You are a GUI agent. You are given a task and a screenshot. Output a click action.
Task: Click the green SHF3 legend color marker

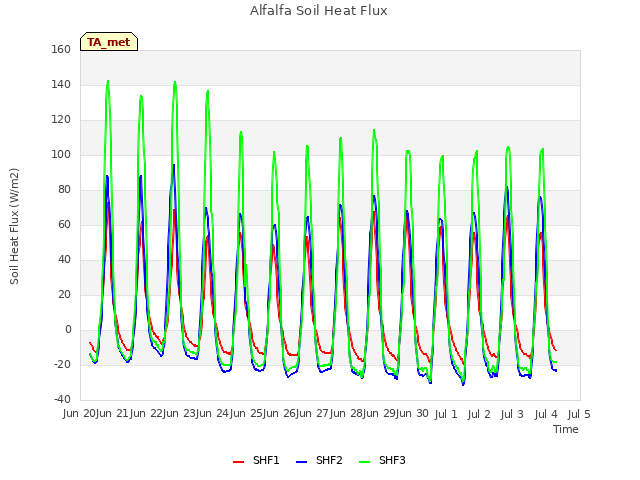tap(364, 462)
